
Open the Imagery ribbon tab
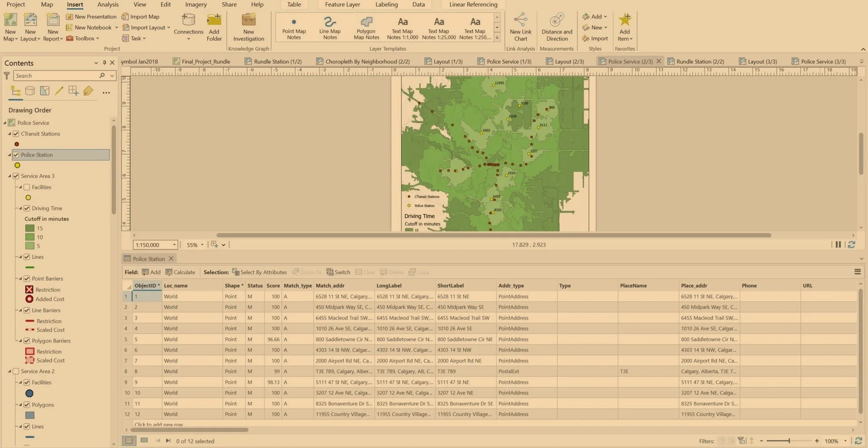pos(195,5)
